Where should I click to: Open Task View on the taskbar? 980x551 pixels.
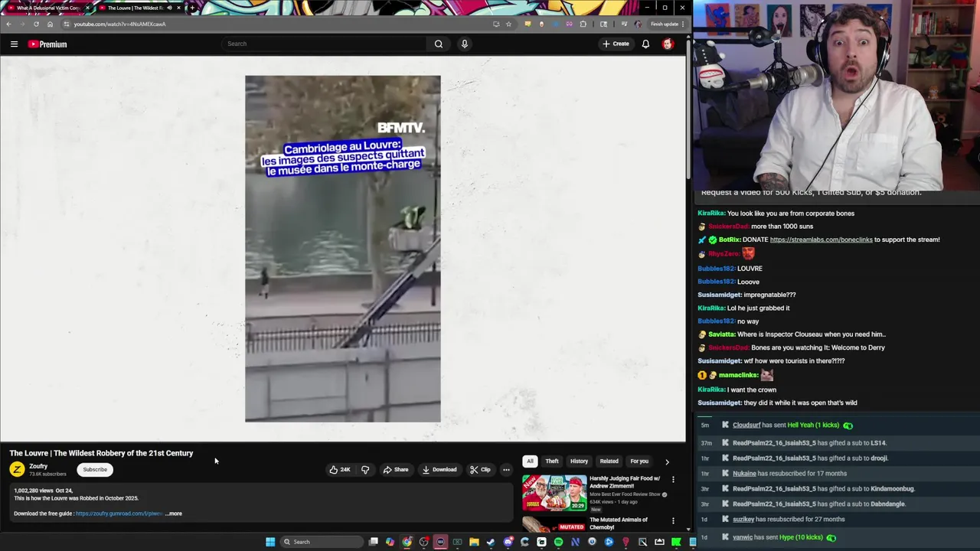coord(373,542)
